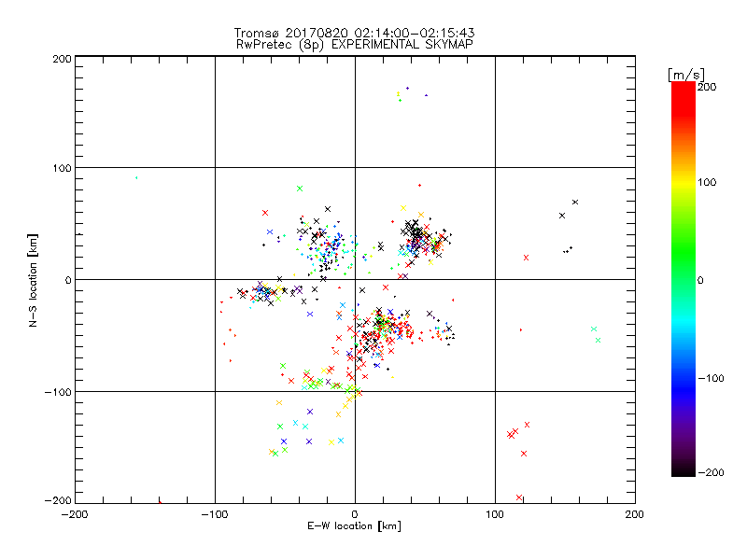This screenshot has width=747, height=560.
Task: Click the x-axis tick label '−200'
Action: pyautogui.click(x=75, y=514)
